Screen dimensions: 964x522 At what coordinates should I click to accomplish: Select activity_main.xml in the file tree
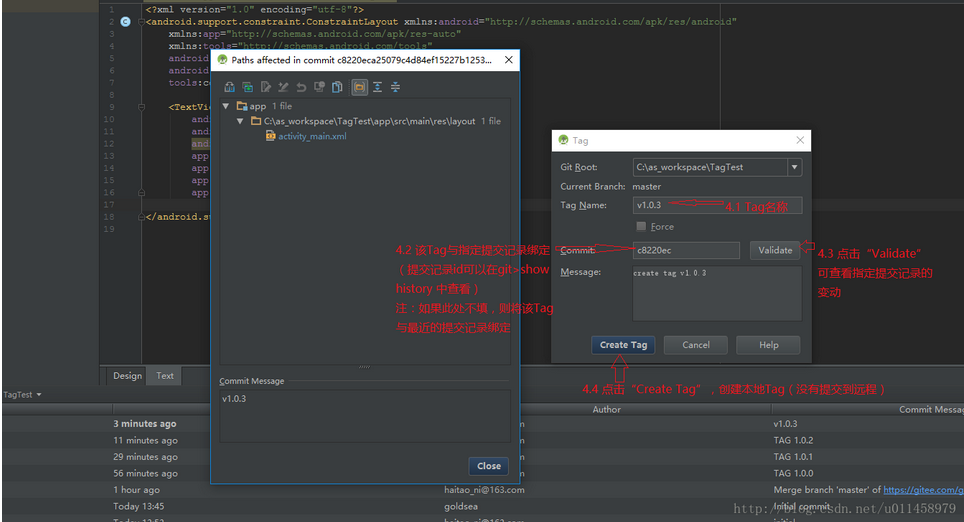coord(311,136)
